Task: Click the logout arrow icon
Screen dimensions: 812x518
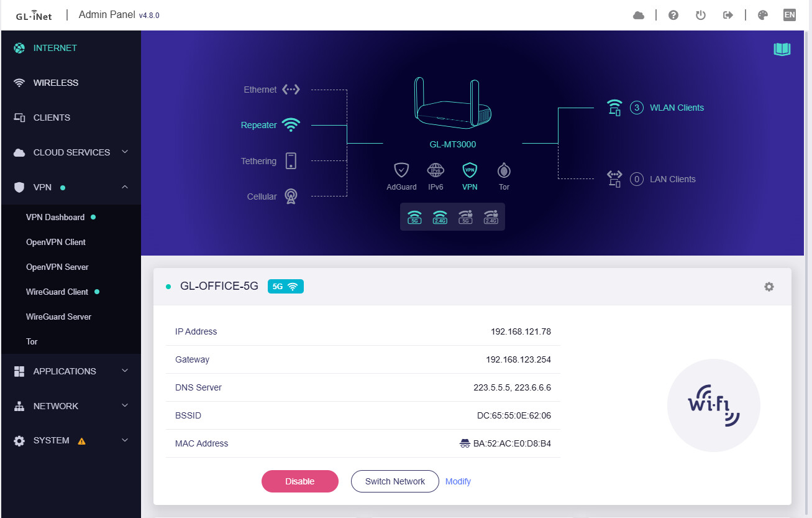Action: 728,15
